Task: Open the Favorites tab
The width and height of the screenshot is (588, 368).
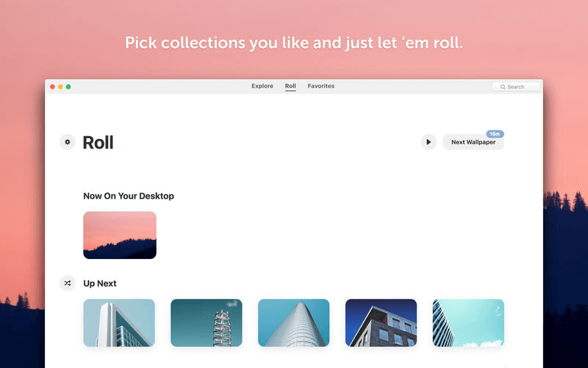Action: click(x=321, y=86)
